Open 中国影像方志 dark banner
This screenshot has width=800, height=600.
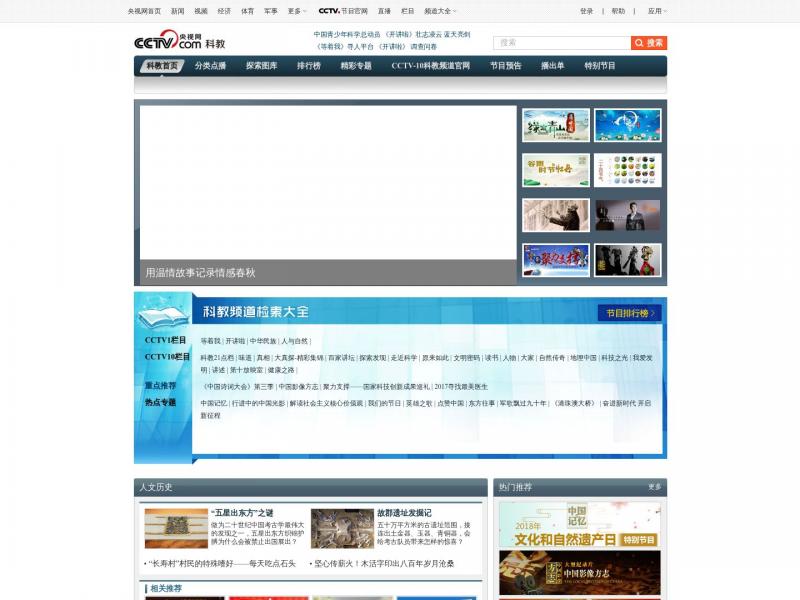(580, 572)
